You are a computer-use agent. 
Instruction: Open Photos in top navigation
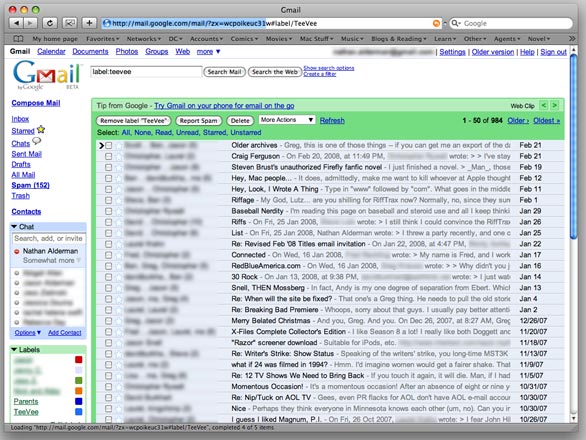tap(127, 52)
